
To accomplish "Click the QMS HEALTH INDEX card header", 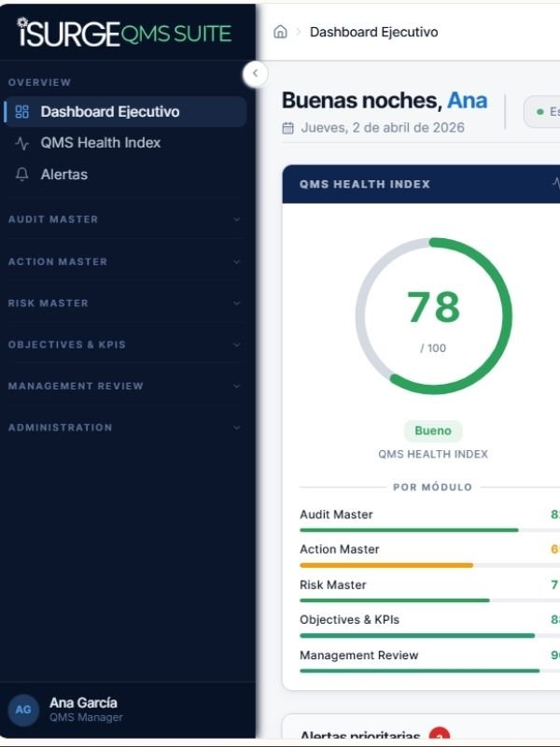I will (x=421, y=184).
